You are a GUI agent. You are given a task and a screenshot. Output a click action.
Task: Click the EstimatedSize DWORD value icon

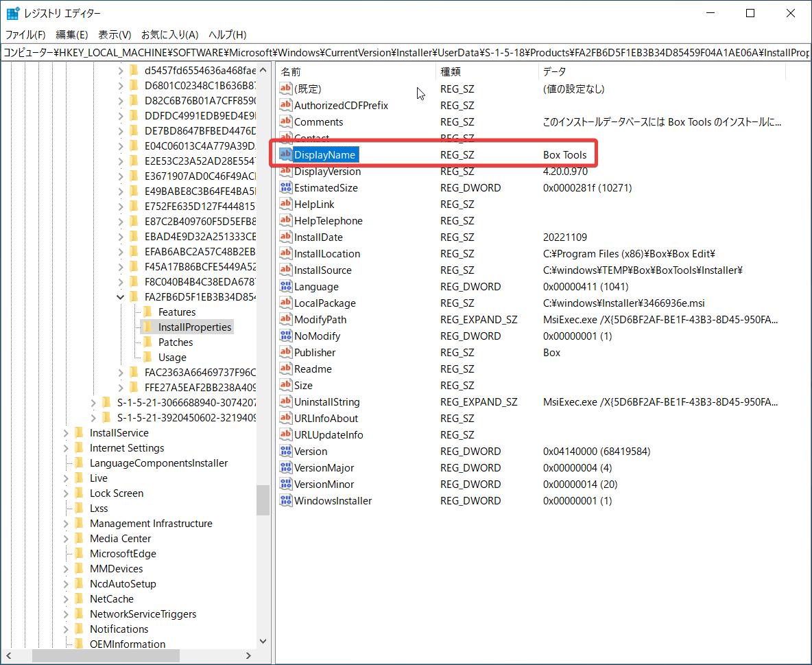[286, 188]
